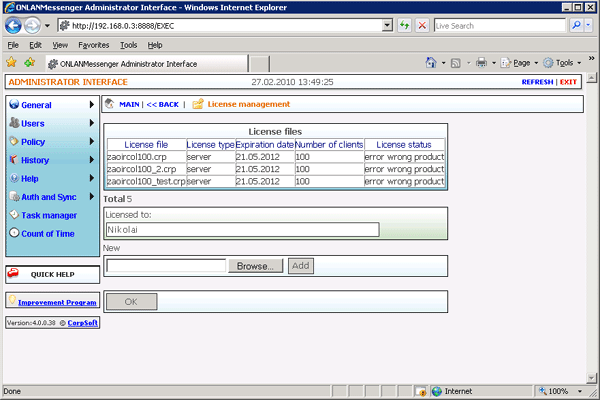600x400 pixels.
Task: Click the QUICK HELP button
Action: 52,274
